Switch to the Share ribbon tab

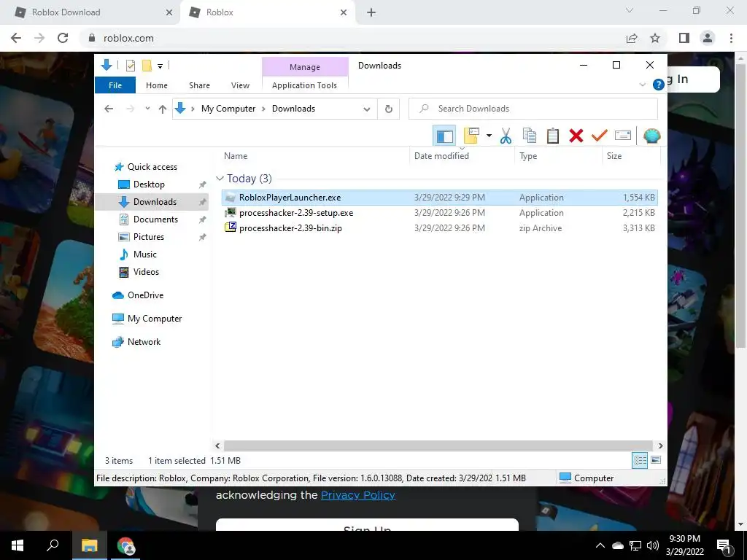coord(199,85)
